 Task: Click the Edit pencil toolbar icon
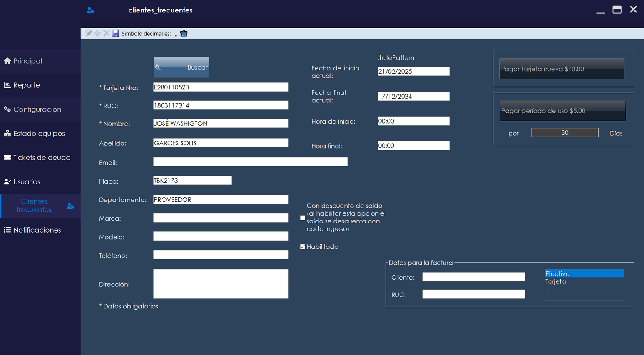88,33
